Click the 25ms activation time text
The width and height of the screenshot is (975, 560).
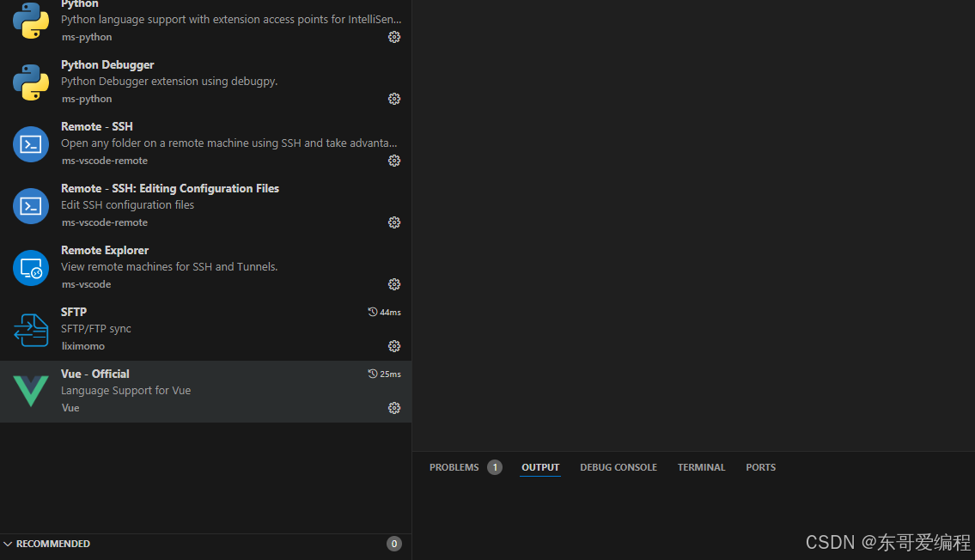(391, 374)
